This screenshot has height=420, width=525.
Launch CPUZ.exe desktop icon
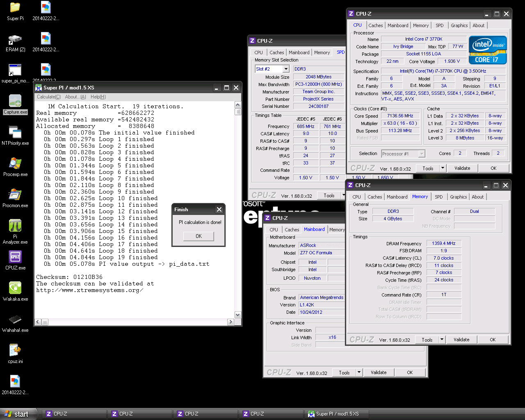click(15, 257)
